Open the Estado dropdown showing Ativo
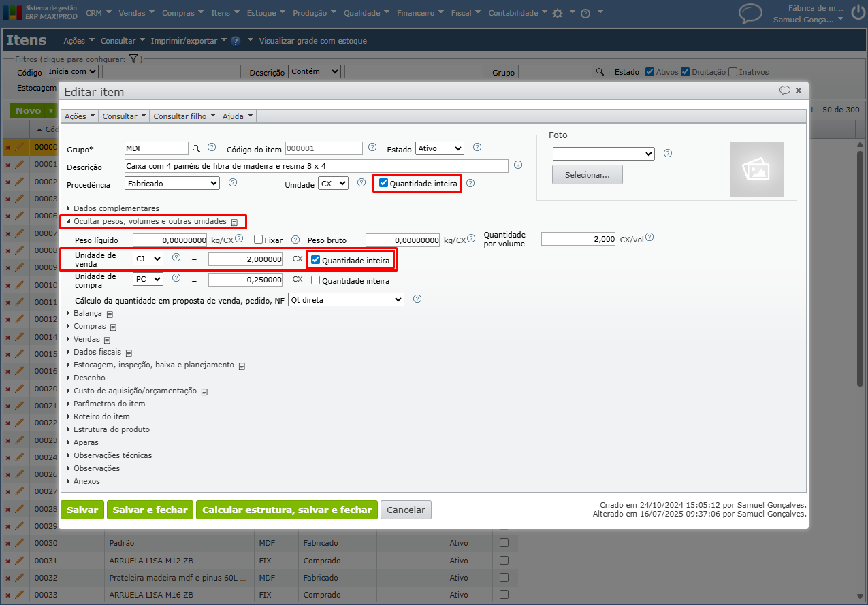 (x=439, y=148)
